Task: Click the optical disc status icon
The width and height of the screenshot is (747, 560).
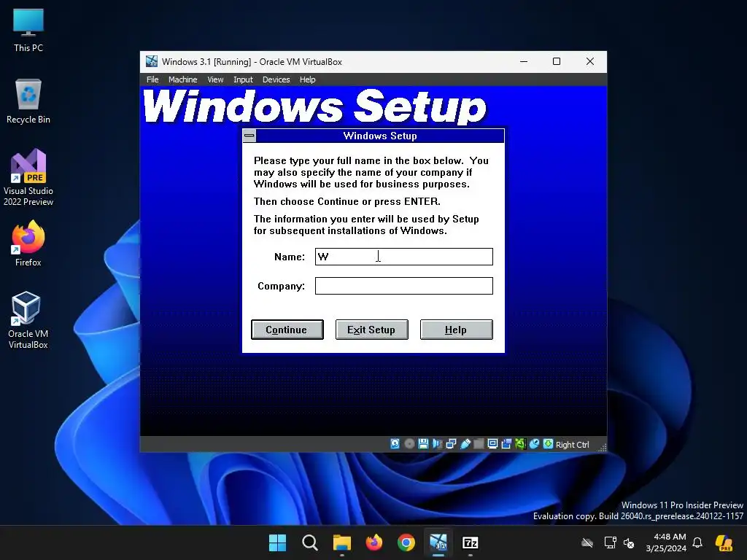Action: (x=409, y=444)
